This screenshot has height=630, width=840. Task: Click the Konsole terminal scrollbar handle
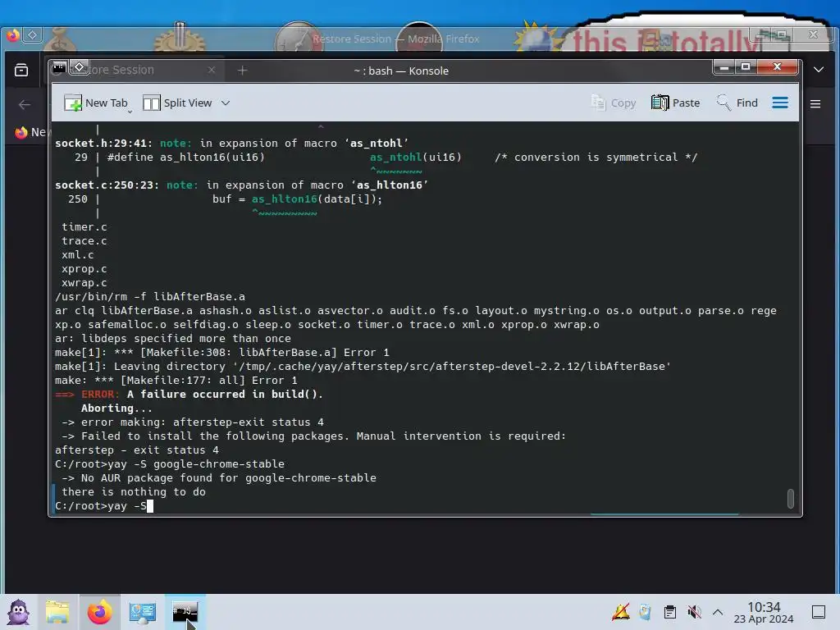coord(790,498)
